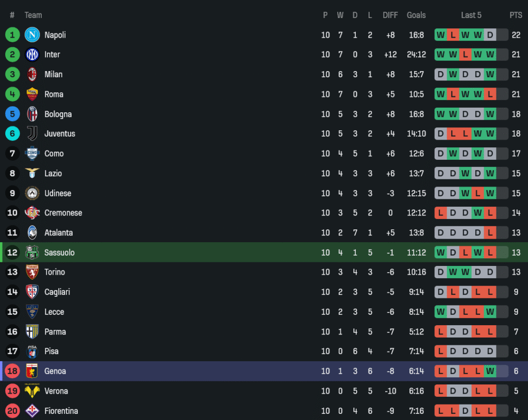Screen dimensions: 528x420
Task: Click the Genoa club crest icon
Action: 32,371
